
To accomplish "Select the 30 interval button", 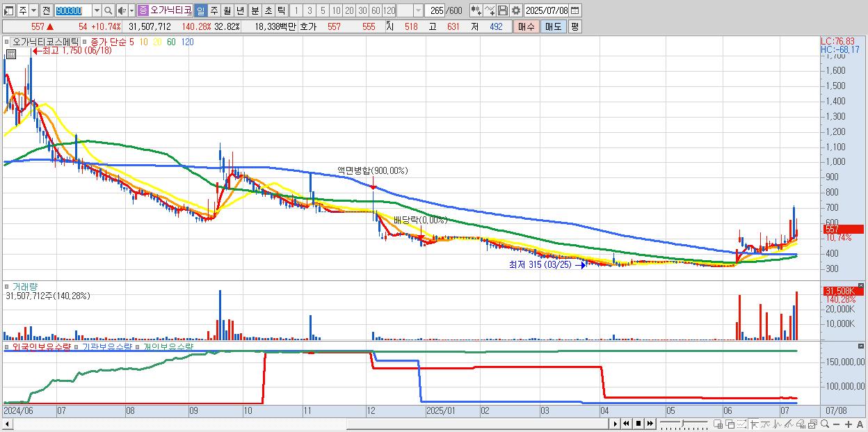I will pos(362,10).
